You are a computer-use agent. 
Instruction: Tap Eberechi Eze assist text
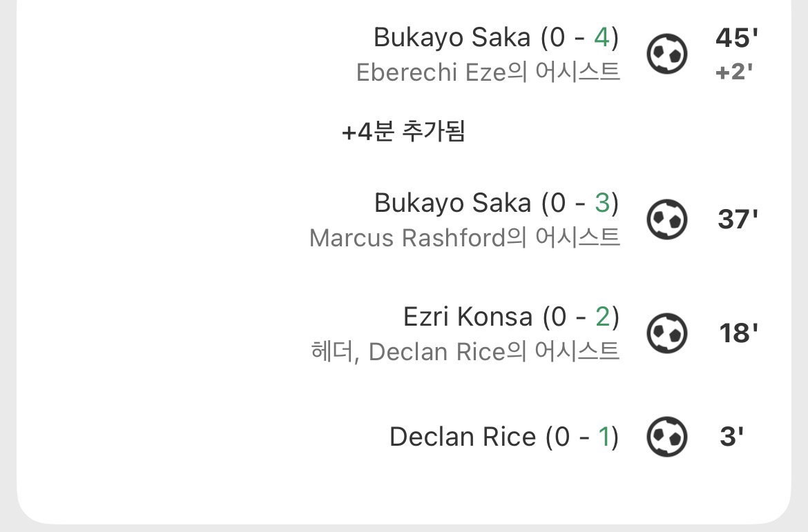pyautogui.click(x=488, y=72)
